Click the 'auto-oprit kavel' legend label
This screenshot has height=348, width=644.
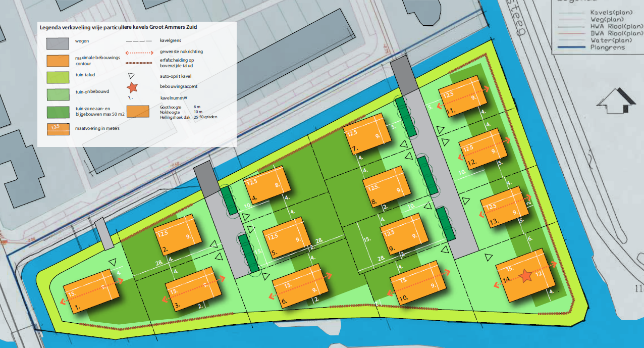click(x=175, y=76)
